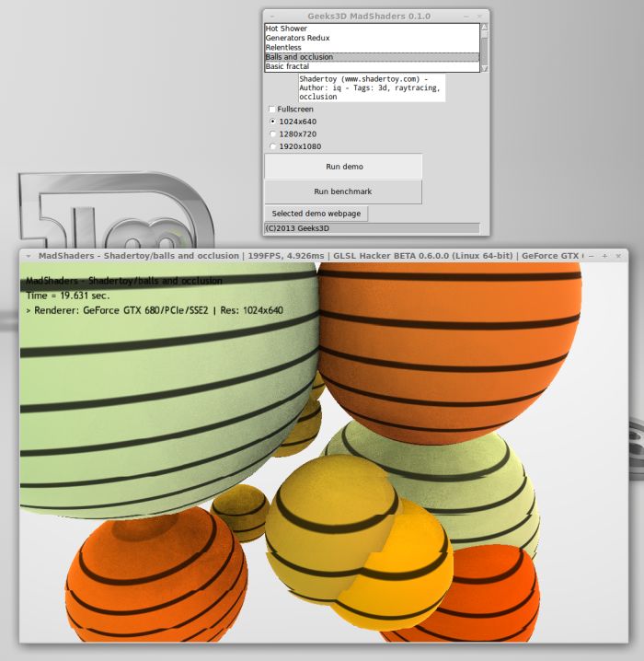This screenshot has height=661, width=644.
Task: Click the Shadertoy description text box
Action: (x=372, y=87)
